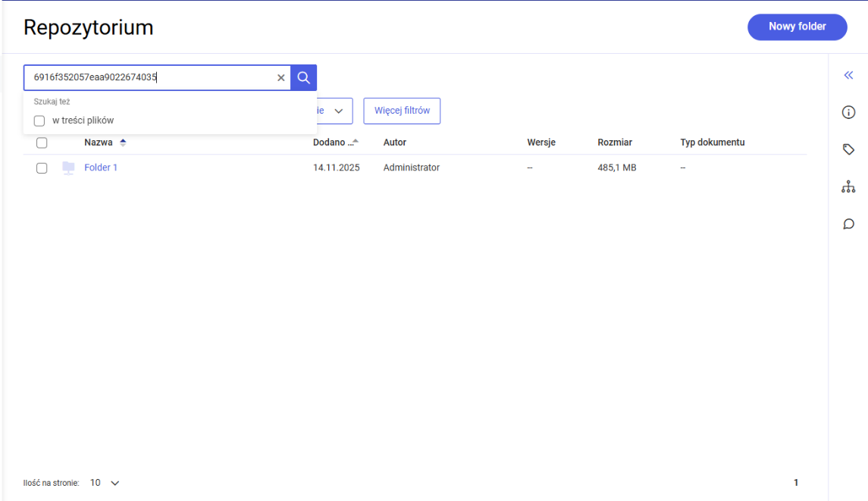868x501 pixels.
Task: Expand the items per page dropdown
Action: click(105, 483)
